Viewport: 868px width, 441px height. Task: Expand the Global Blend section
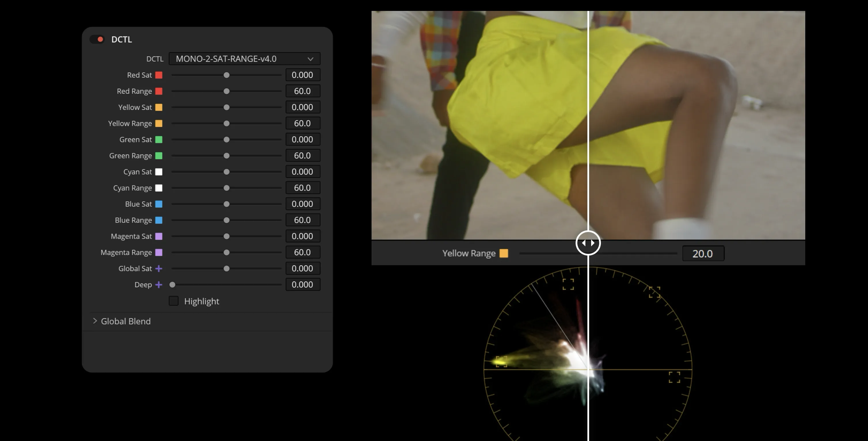(x=95, y=321)
